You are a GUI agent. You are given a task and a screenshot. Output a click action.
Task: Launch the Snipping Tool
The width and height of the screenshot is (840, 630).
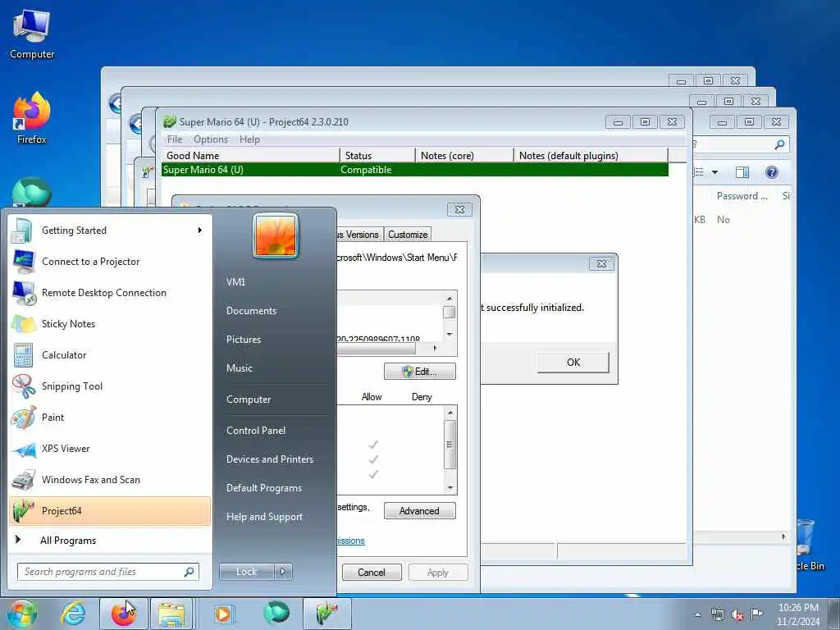pos(110,386)
